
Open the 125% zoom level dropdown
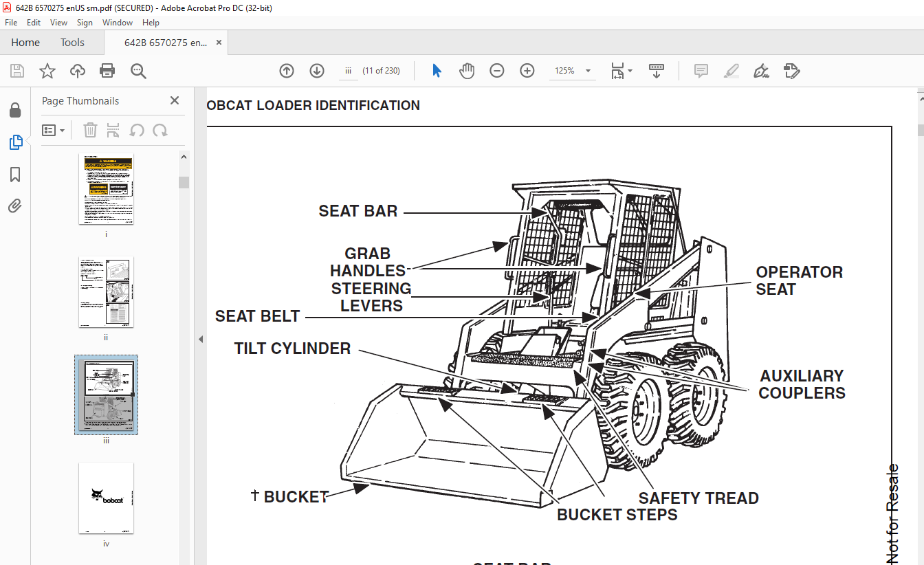(x=588, y=71)
